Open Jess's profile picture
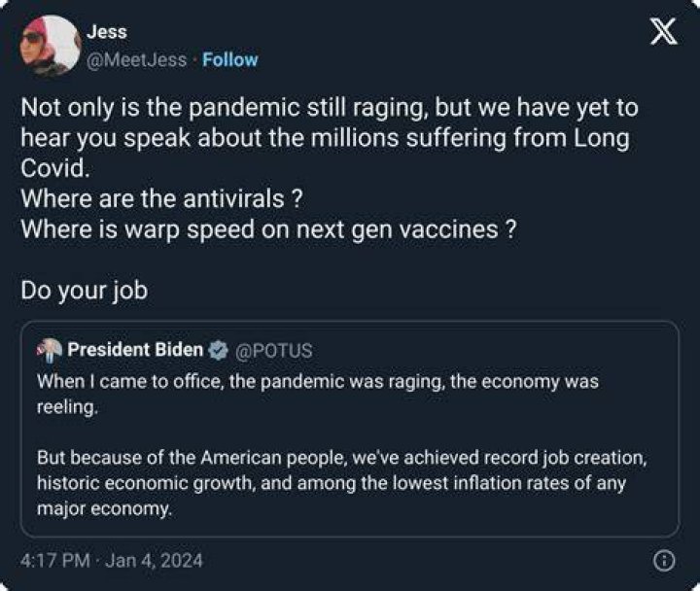The height and width of the screenshot is (591, 700). [50, 46]
